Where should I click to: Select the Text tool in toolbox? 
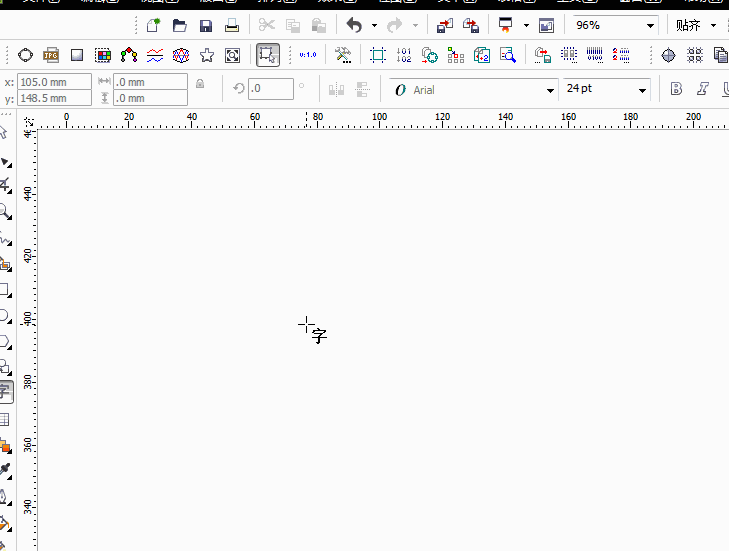(6, 392)
